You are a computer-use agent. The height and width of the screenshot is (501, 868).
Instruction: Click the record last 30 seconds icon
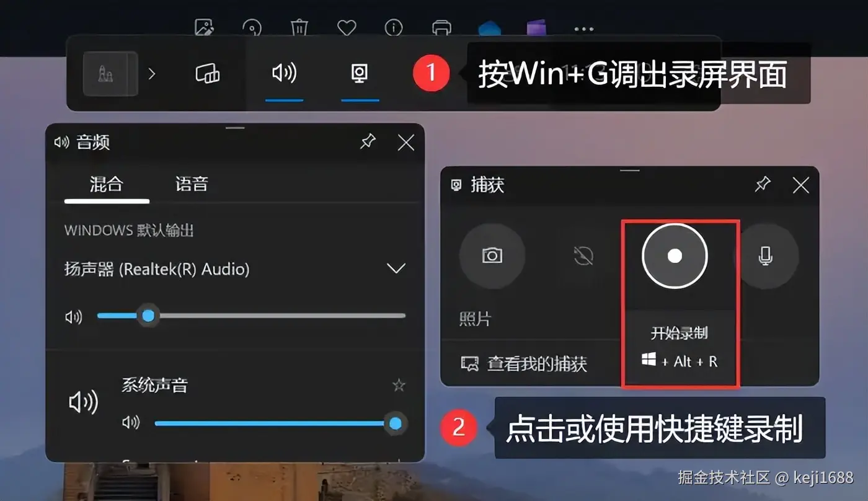(583, 255)
